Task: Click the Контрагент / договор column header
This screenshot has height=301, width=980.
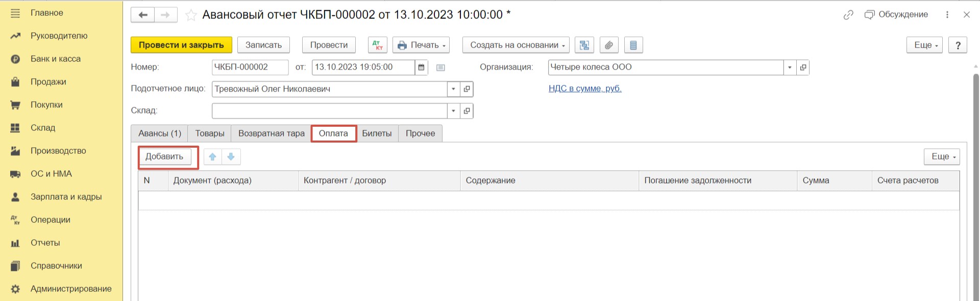Action: [379, 180]
